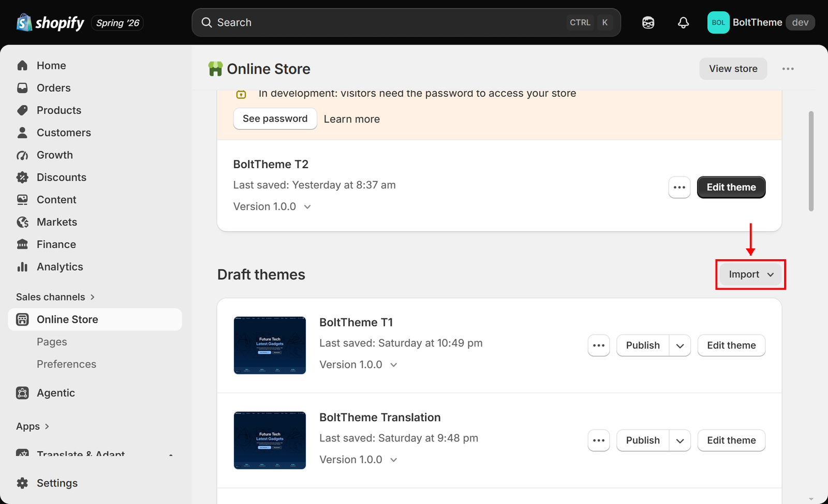Expand Version 1.0.0 under BoltTheme Translation

pyautogui.click(x=359, y=460)
